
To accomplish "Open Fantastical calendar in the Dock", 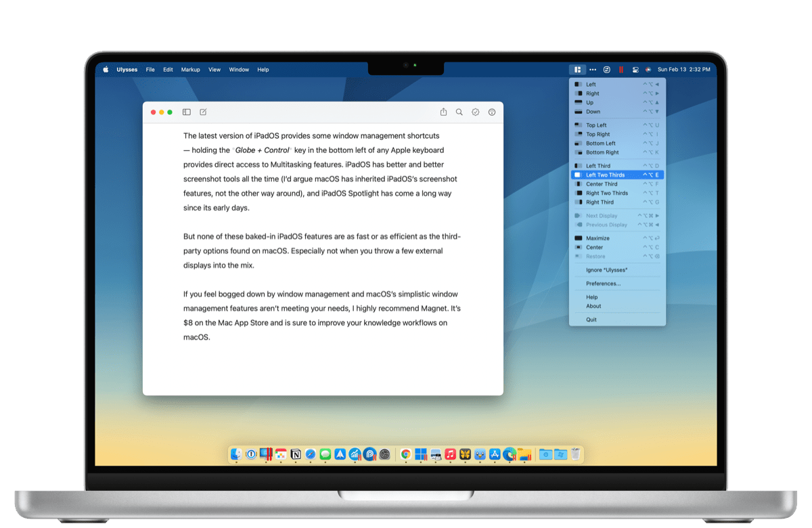I will pos(280,454).
